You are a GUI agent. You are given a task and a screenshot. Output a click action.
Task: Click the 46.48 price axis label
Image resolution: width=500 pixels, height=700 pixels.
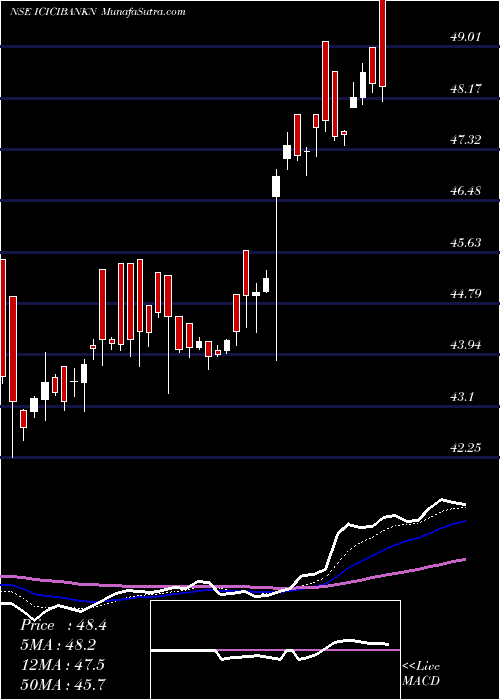[x=465, y=191]
